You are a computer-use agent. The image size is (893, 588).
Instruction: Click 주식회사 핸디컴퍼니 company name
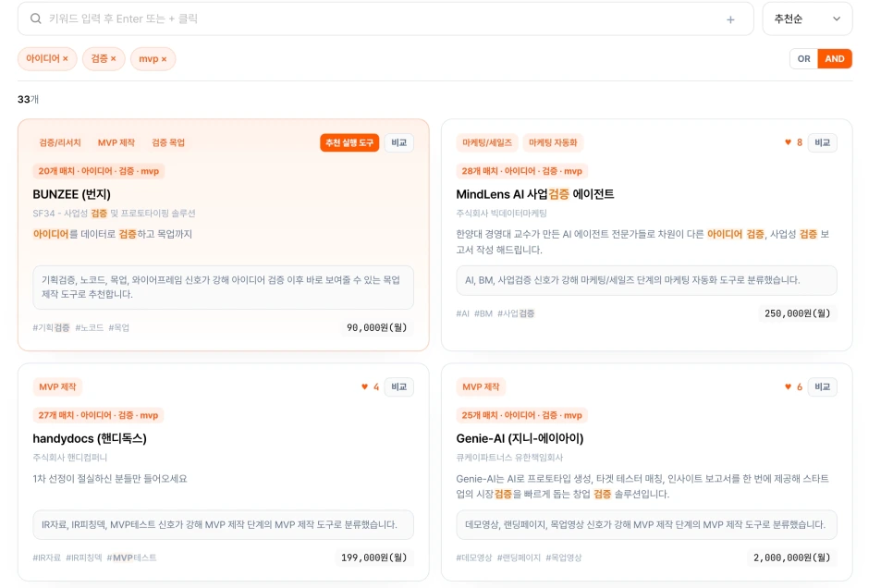click(x=69, y=458)
